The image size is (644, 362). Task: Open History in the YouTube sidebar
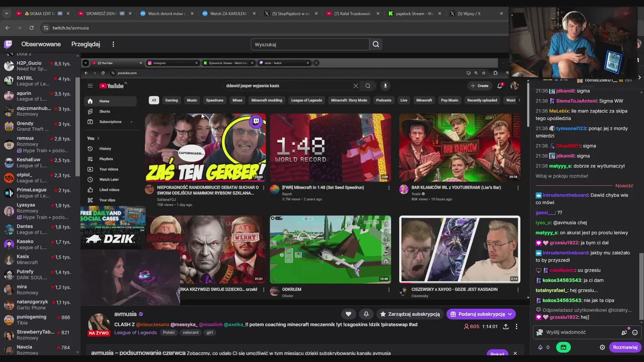(x=110, y=149)
